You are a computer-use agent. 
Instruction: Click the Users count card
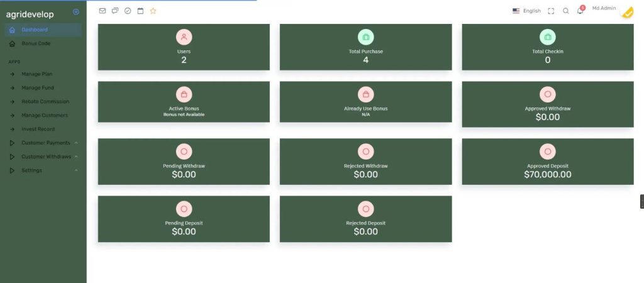184,47
